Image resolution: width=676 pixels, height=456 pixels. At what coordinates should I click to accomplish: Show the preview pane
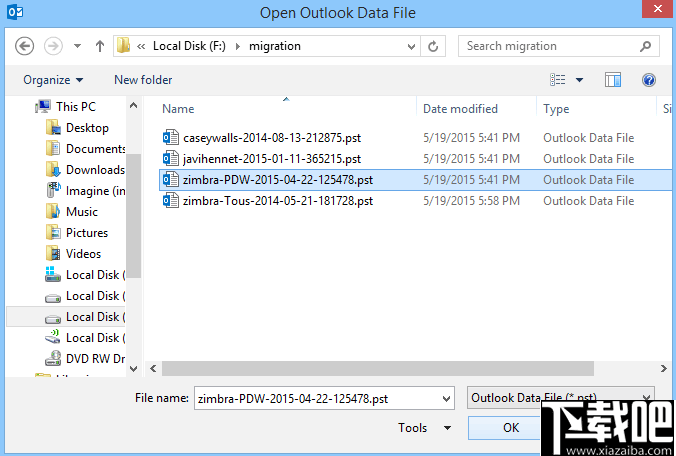click(x=613, y=80)
